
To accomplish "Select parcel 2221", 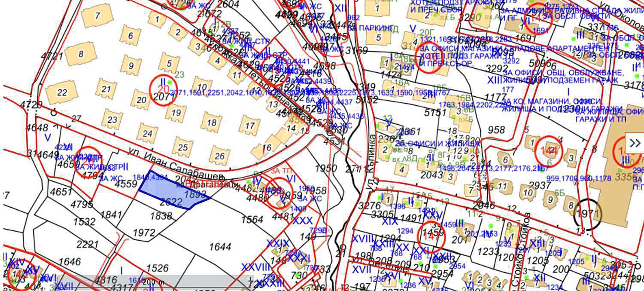I will pyautogui.click(x=88, y=245).
